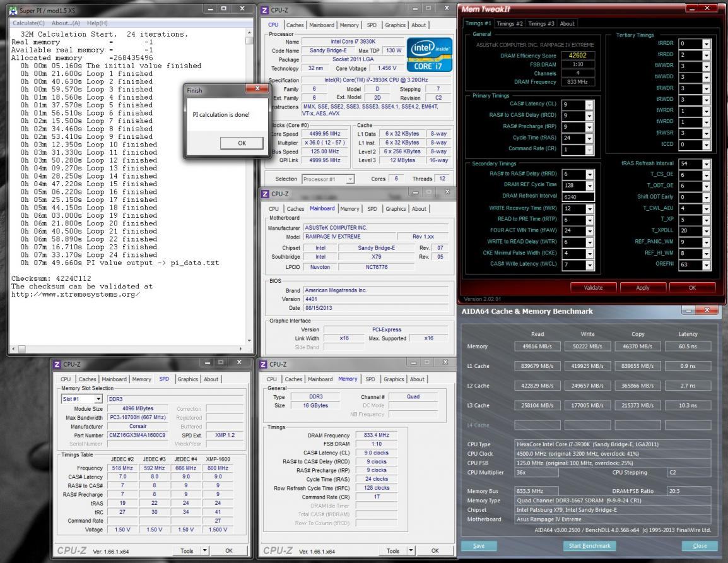
Task: Expand the DRAM REF Cycle Time dropdown
Action: coord(590,186)
